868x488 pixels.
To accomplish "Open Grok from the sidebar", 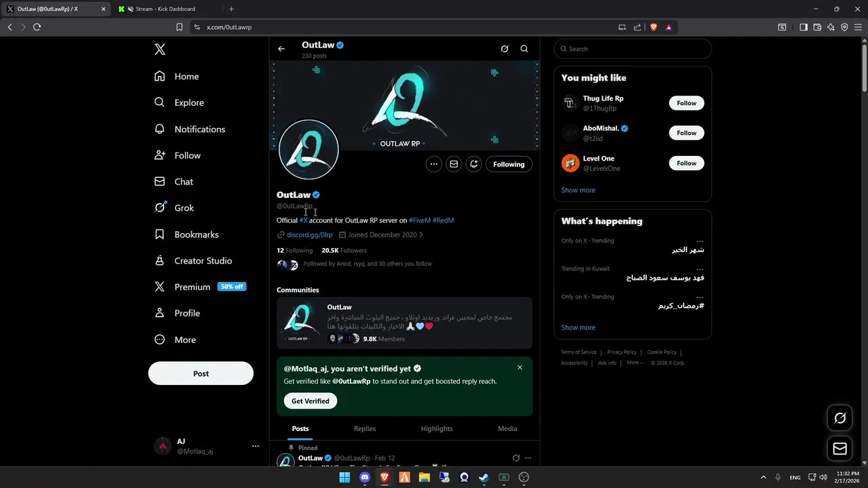I will 174,208.
